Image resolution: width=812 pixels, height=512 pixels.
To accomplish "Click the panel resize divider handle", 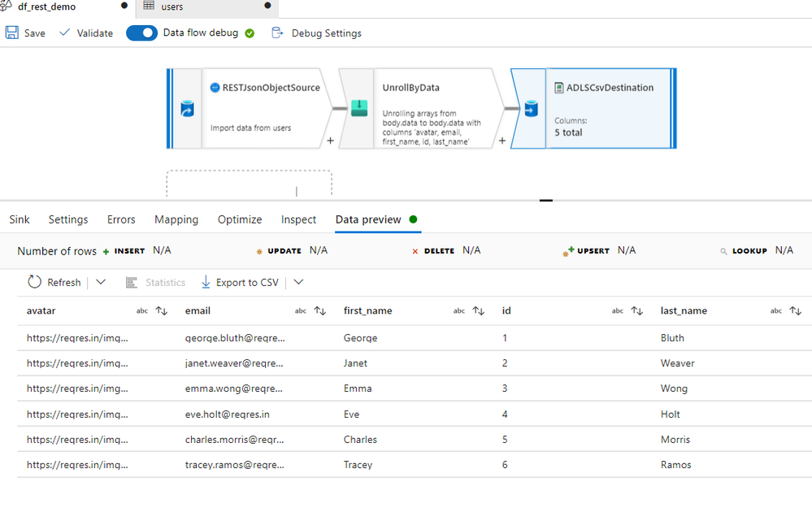I will pos(546,199).
